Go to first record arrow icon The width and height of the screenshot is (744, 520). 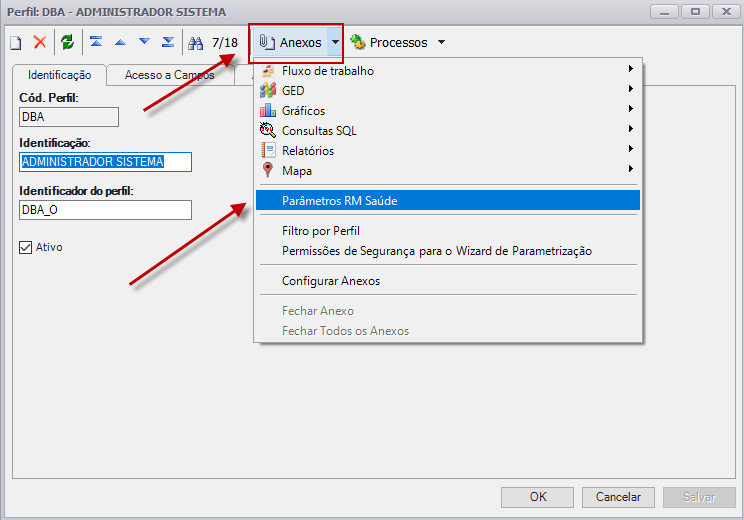pyautogui.click(x=96, y=42)
